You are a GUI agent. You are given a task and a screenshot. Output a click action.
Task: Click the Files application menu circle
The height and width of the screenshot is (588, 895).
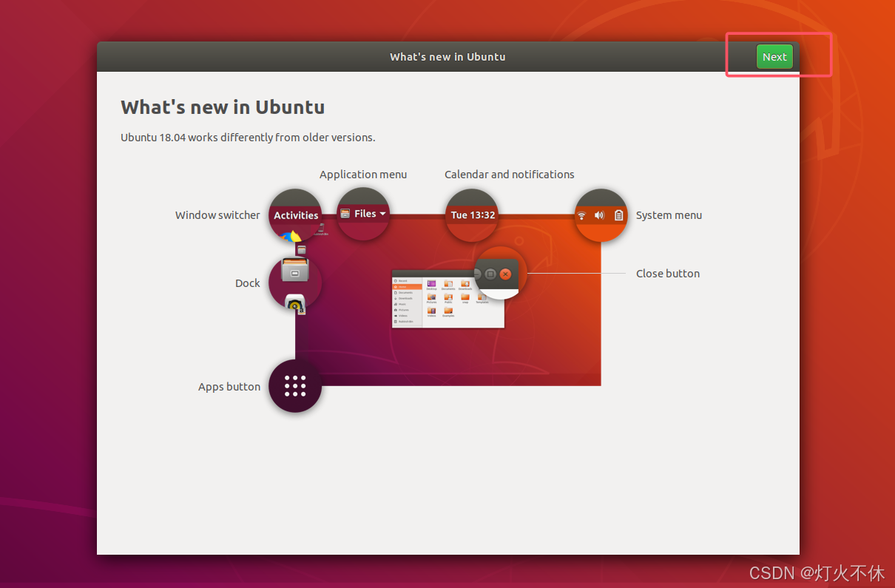(363, 214)
